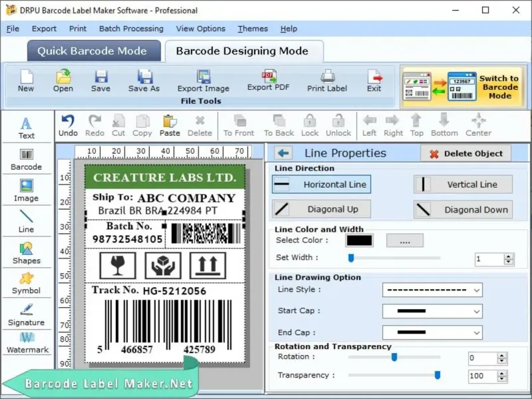Click the Set Width slider
532x399 pixels.
(394, 258)
